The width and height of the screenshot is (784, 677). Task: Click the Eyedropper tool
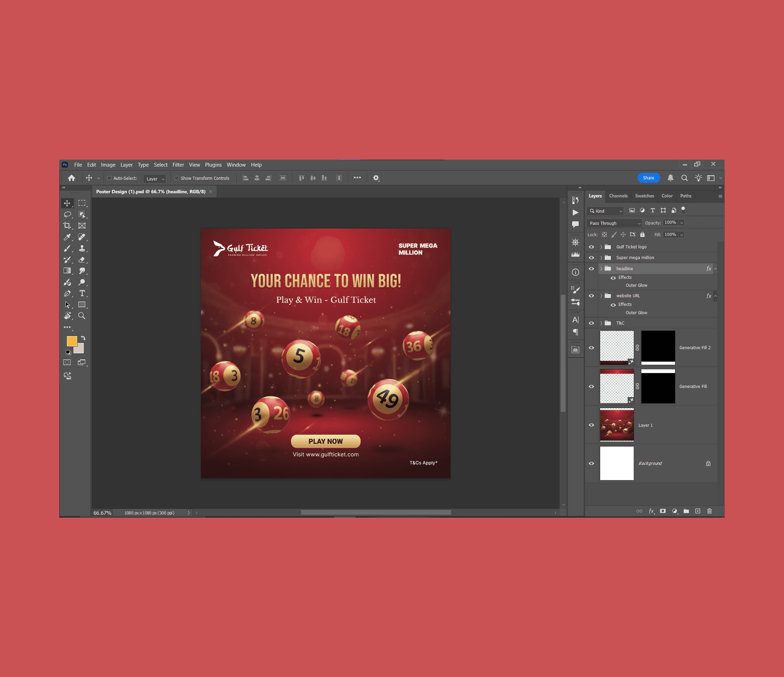pos(67,237)
